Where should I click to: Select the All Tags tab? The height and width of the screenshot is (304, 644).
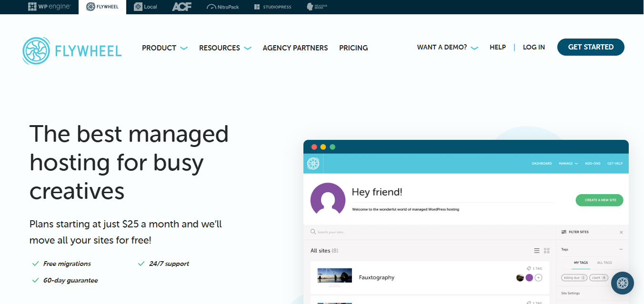(604, 263)
